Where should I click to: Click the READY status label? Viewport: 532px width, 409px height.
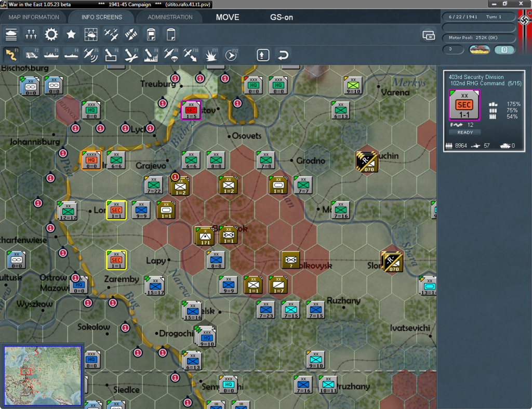[465, 133]
